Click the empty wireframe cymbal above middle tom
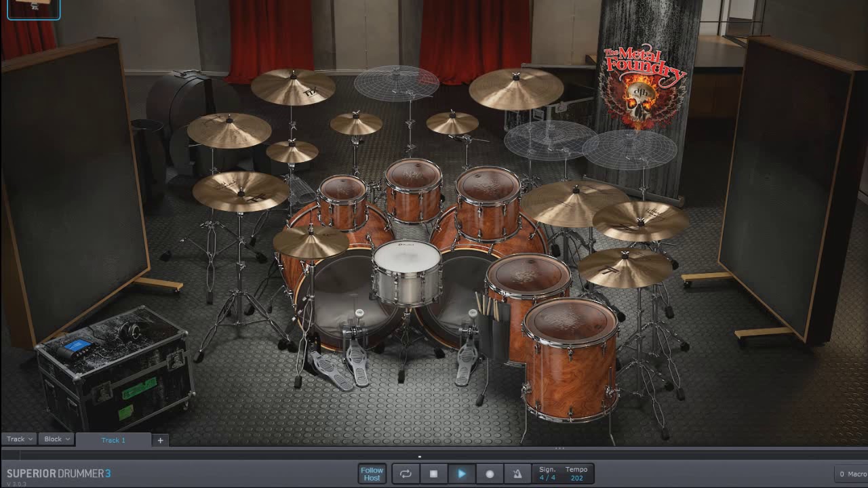Viewport: 868px width, 488px height. point(397,83)
